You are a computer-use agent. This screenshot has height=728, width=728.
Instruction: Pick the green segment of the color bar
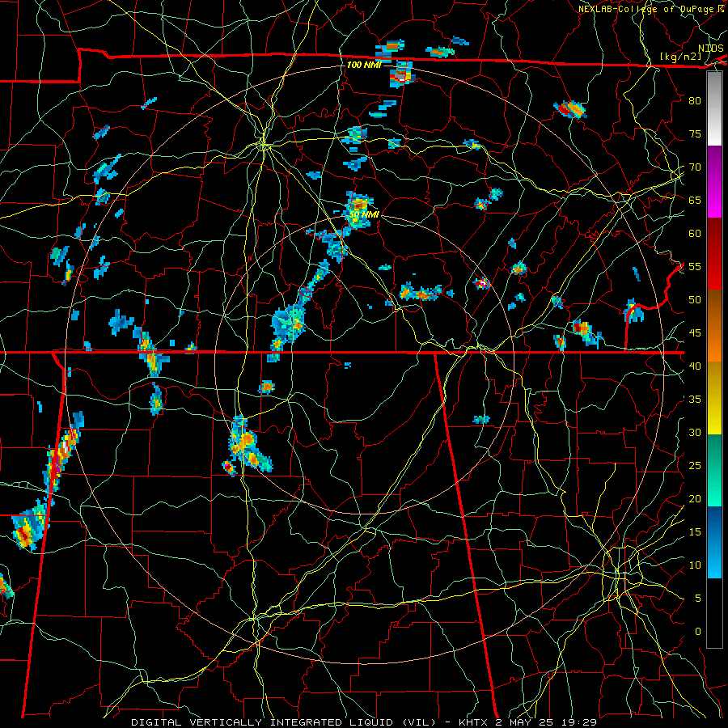point(714,470)
